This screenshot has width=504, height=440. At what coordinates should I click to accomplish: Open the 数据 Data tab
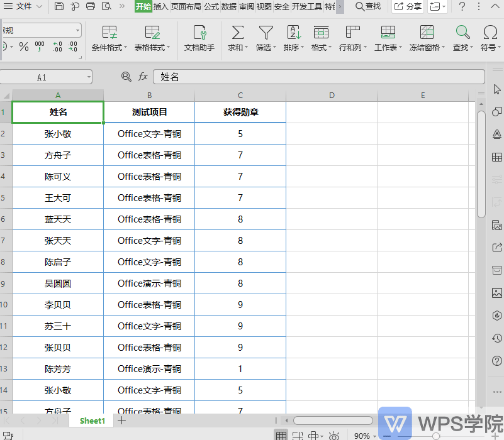point(229,6)
